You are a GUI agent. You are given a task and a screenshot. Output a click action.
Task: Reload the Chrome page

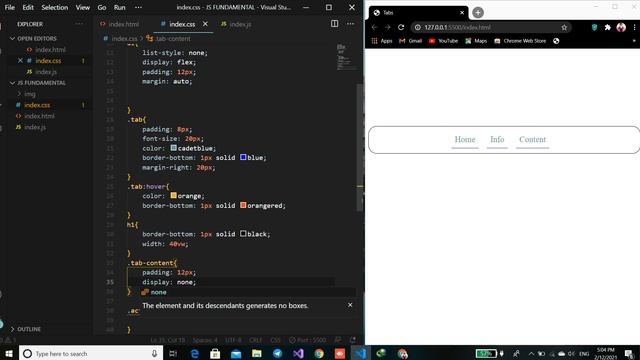point(401,27)
